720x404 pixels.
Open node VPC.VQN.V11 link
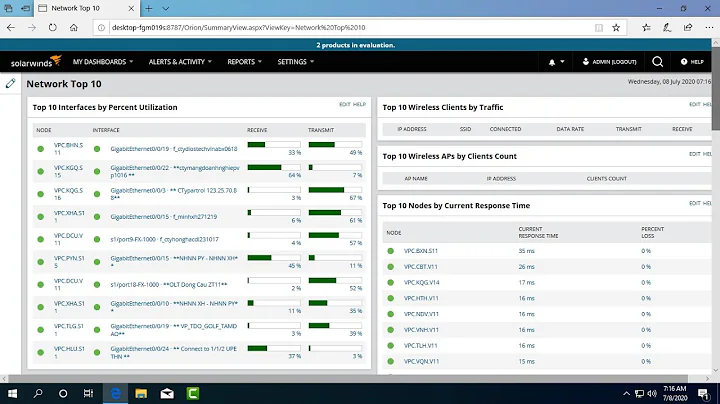click(421, 361)
